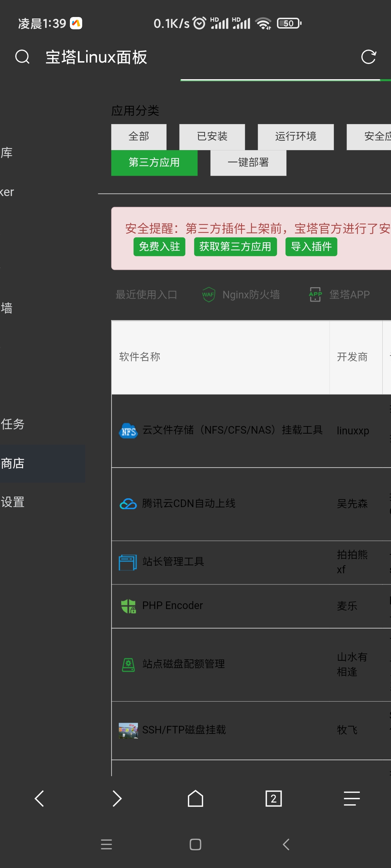This screenshot has width=391, height=868.
Task: Tap the SSH/FTP磁盘挂载 picture icon
Action: pos(128,731)
